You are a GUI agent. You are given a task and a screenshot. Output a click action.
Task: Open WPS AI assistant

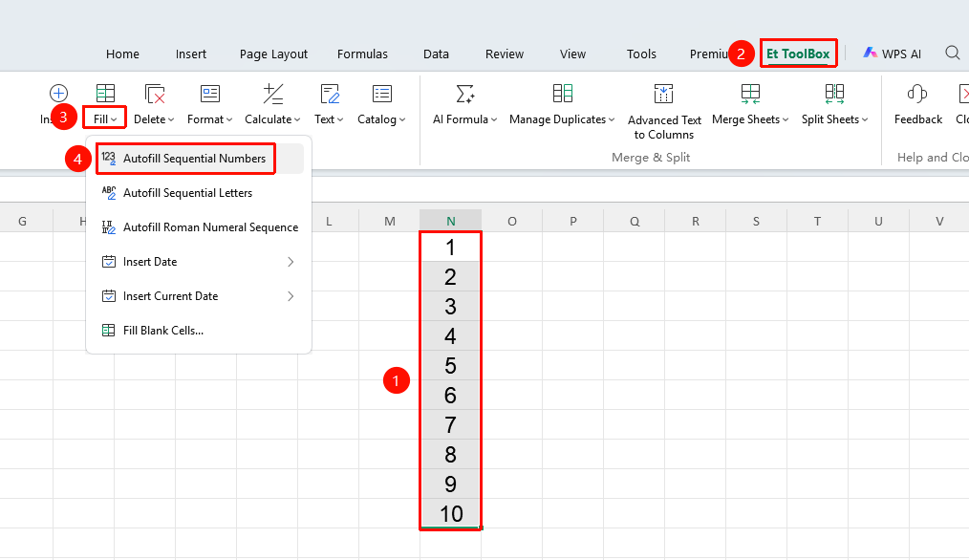(x=893, y=54)
